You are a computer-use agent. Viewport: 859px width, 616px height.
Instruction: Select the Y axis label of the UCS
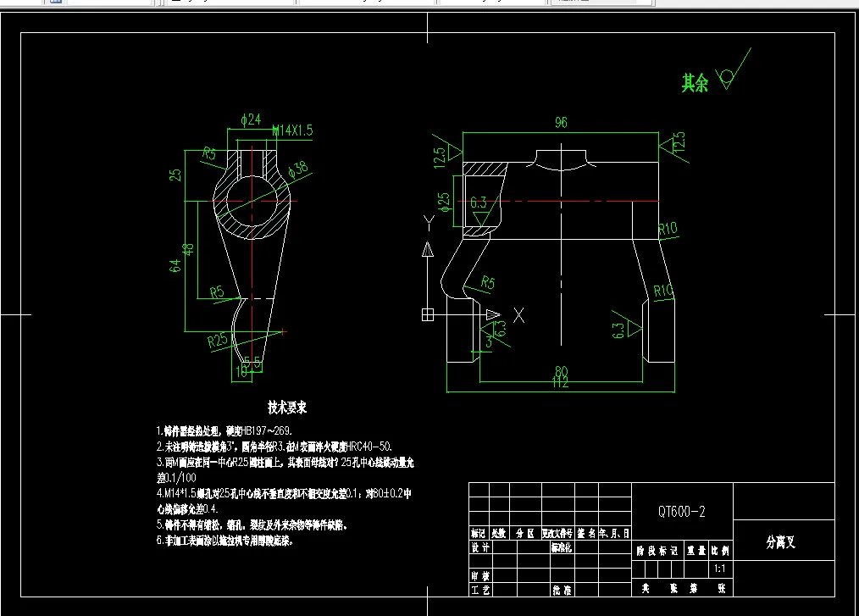[x=429, y=223]
